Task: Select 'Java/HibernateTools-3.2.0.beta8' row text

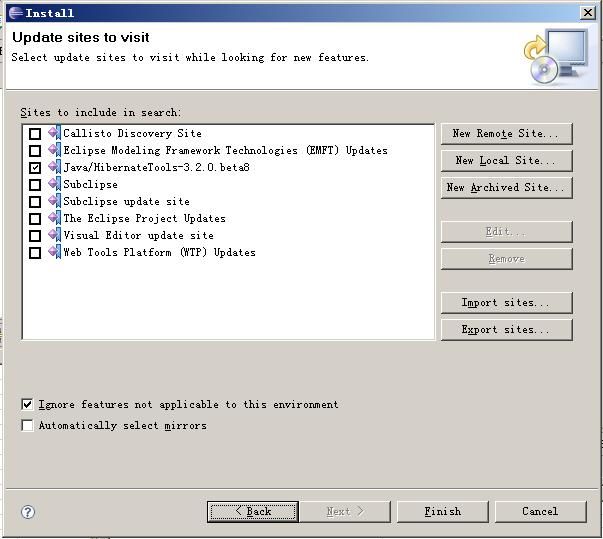Action: point(157,167)
